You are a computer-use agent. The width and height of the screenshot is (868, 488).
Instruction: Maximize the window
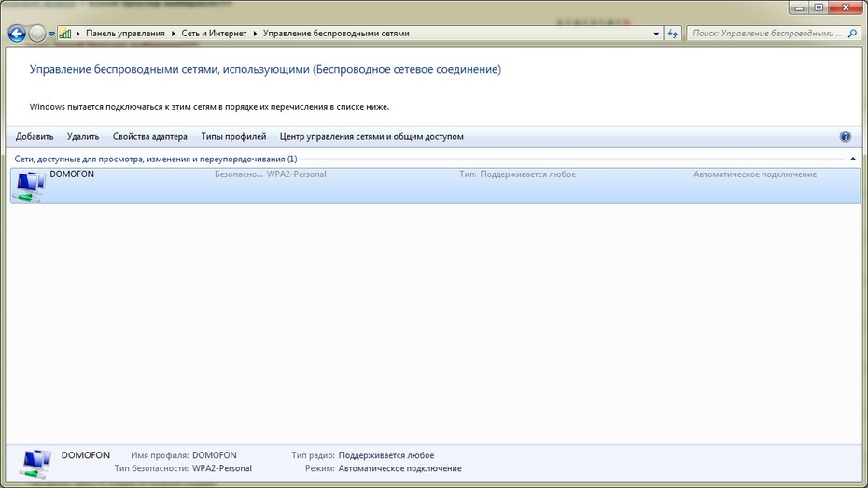(x=819, y=7)
